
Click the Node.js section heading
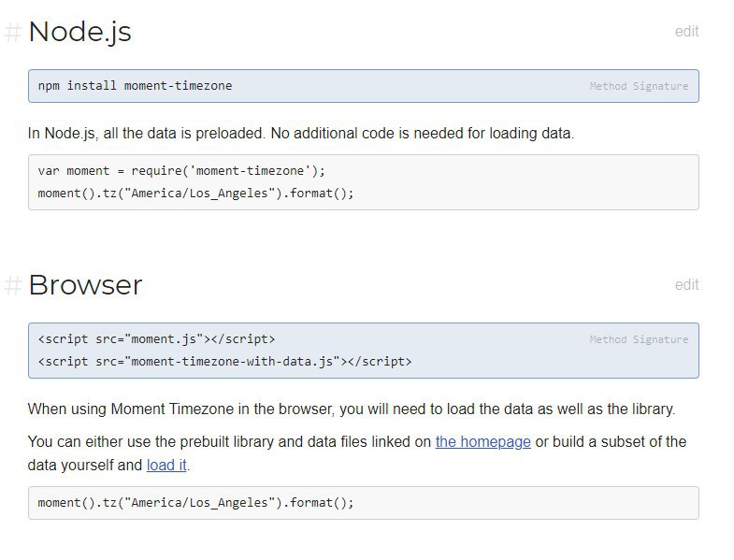[80, 32]
